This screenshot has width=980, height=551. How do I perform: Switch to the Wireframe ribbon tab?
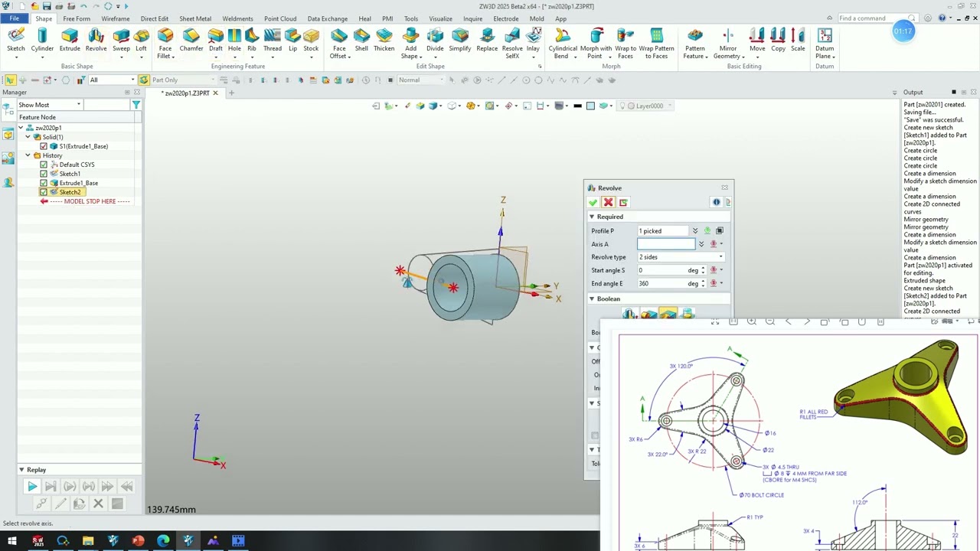(116, 18)
